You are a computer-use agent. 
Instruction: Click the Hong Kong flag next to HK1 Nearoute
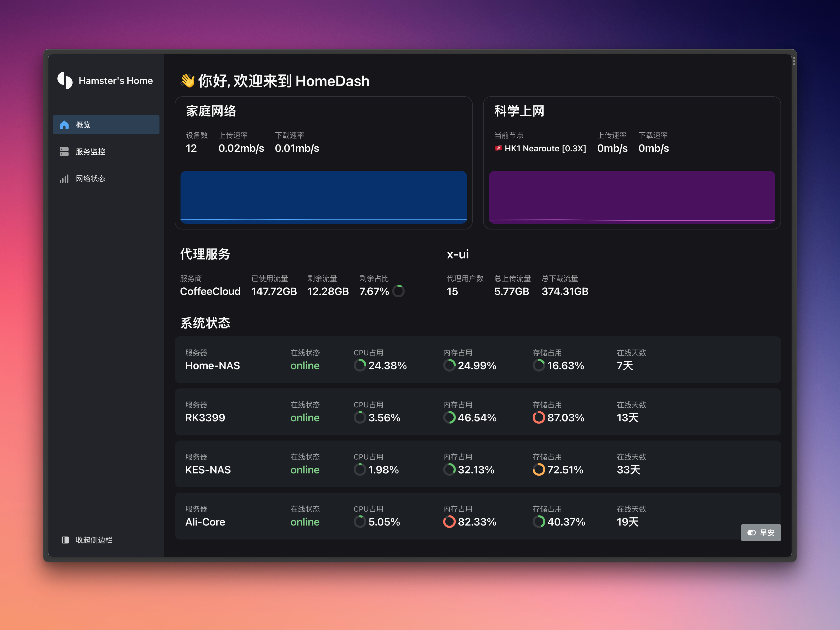coord(498,148)
